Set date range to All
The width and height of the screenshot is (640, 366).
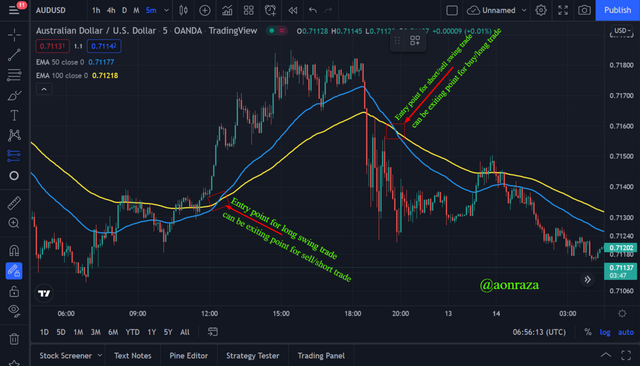pyautogui.click(x=184, y=332)
